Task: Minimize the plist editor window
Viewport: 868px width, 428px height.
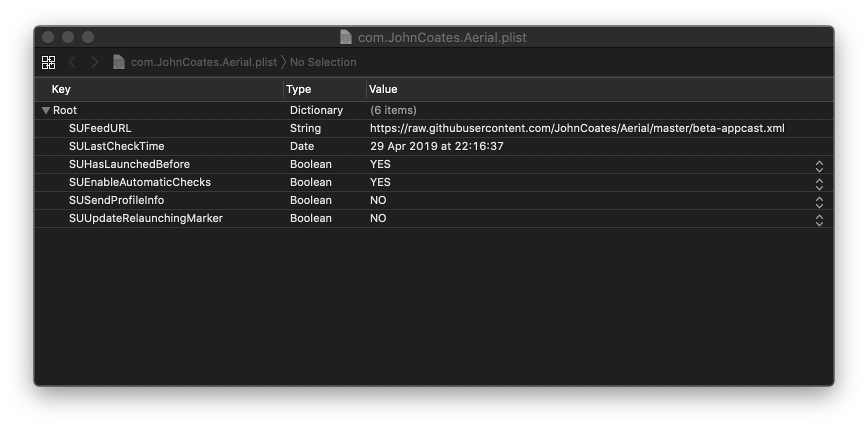Action: pos(68,37)
